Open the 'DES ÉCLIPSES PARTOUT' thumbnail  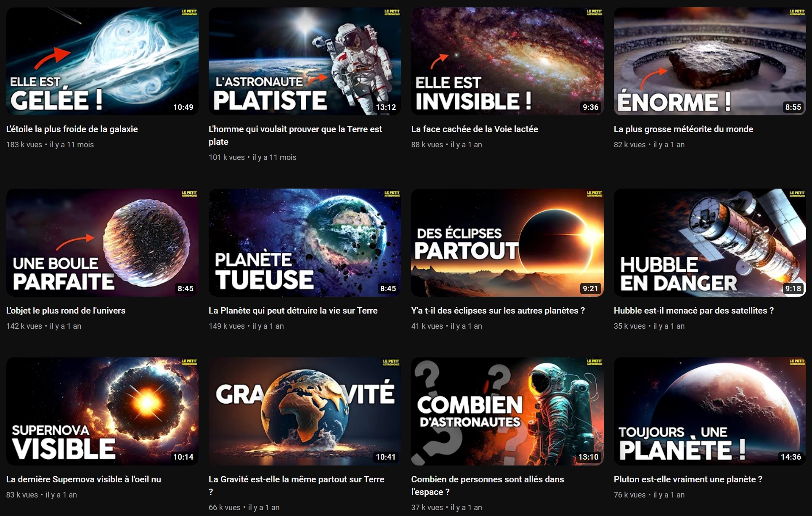(x=507, y=242)
